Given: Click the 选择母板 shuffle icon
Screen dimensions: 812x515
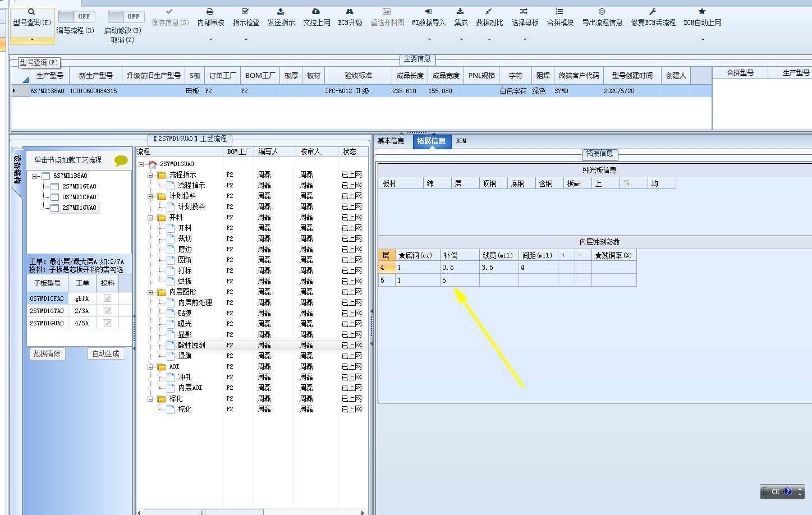Looking at the screenshot, I should 524,11.
